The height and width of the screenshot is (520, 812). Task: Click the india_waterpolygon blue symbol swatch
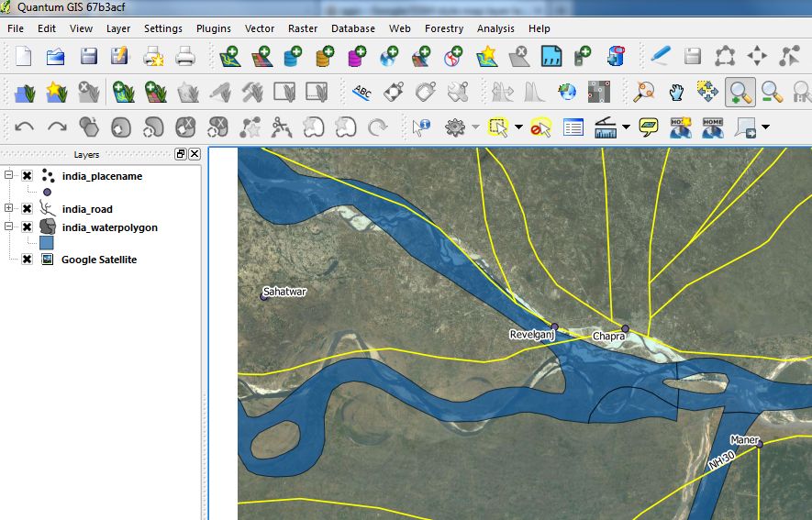coord(47,243)
